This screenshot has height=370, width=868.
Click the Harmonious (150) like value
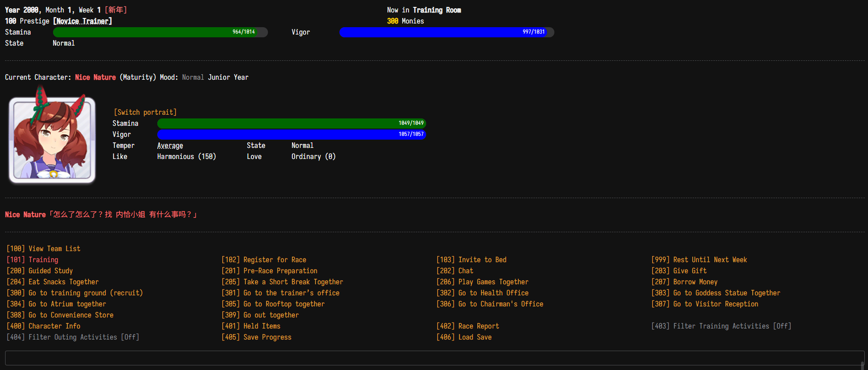point(187,157)
